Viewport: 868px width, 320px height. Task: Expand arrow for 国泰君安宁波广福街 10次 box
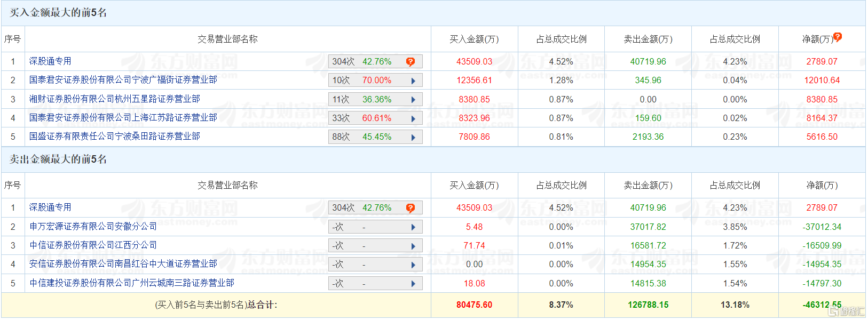coord(413,81)
